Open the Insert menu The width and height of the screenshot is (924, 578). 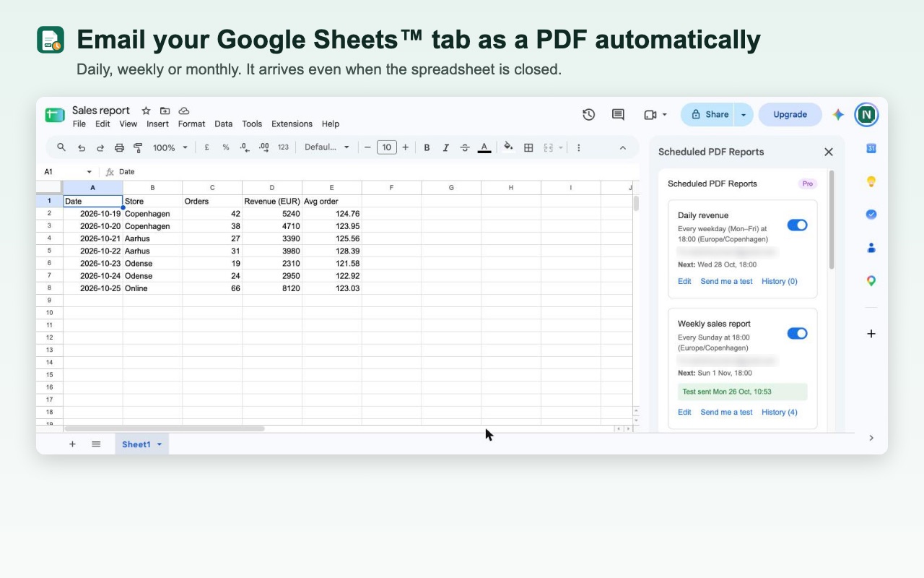click(157, 124)
